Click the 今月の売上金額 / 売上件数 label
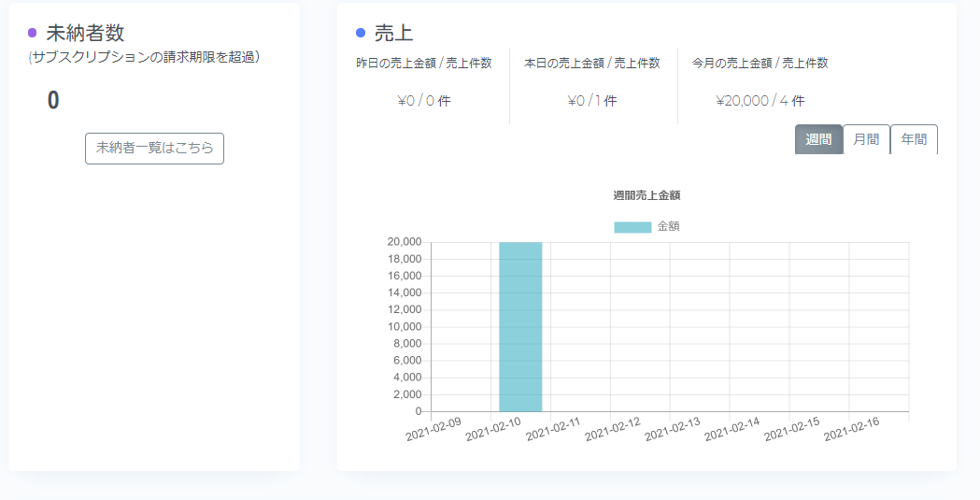The width and height of the screenshot is (980, 500). (760, 64)
